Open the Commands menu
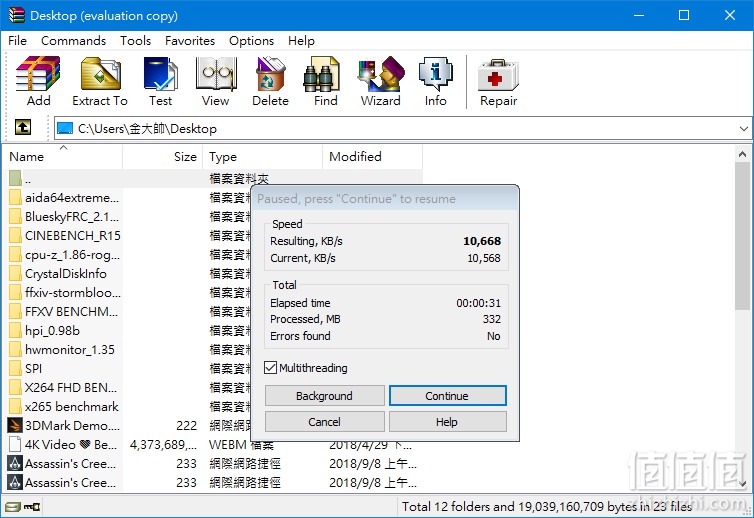This screenshot has height=518, width=754. coord(74,41)
